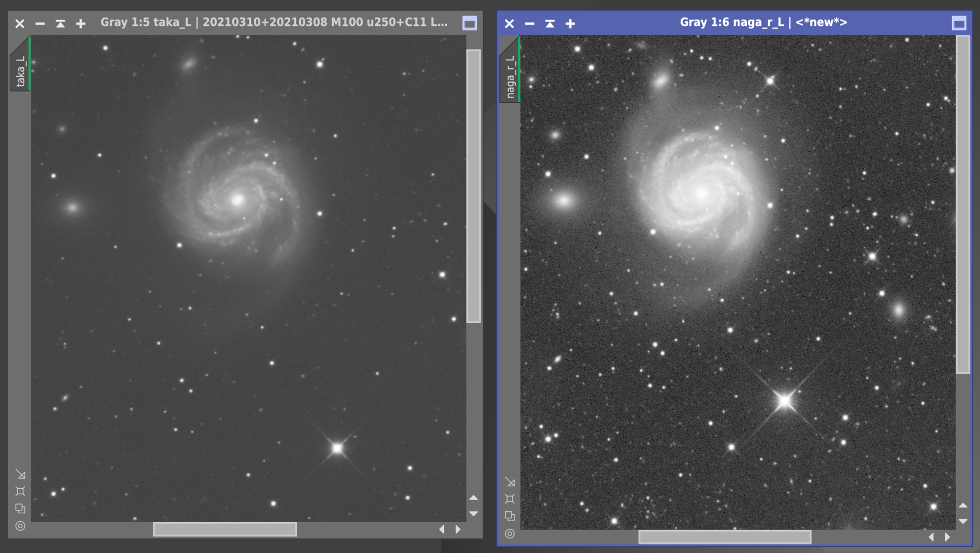
Task: Click bright spiked star in taka_L image
Action: [338, 448]
